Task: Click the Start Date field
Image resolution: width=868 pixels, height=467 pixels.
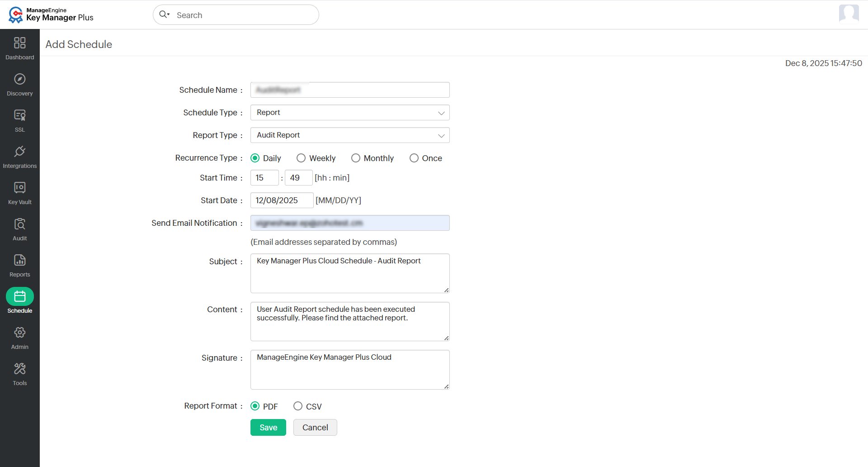Action: click(282, 200)
